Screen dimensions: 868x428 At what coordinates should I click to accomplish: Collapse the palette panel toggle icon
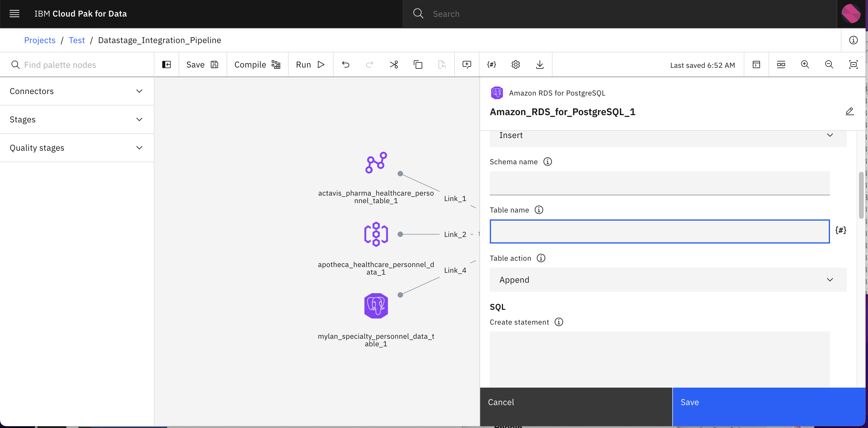(x=166, y=65)
